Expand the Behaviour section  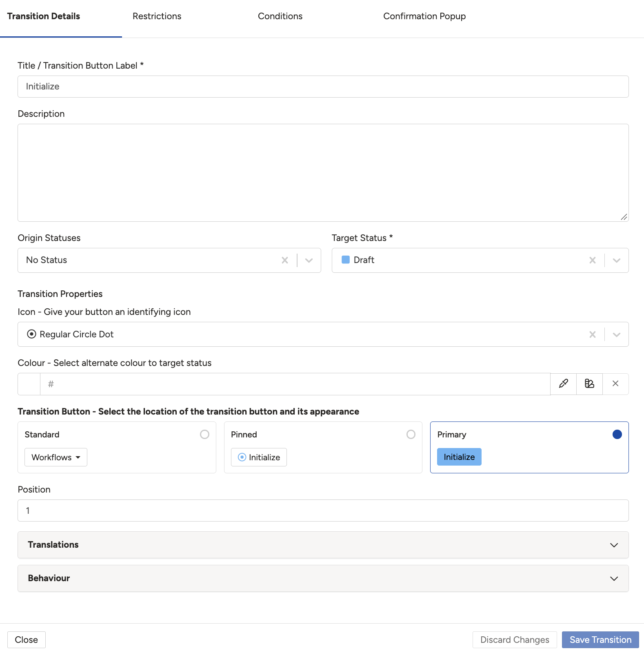point(323,578)
